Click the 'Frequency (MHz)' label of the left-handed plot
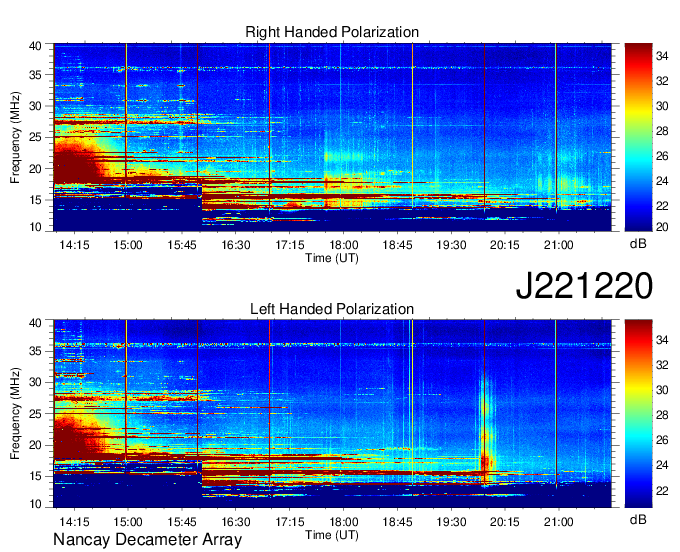Screen dimensions: 680x552 click(x=15, y=414)
